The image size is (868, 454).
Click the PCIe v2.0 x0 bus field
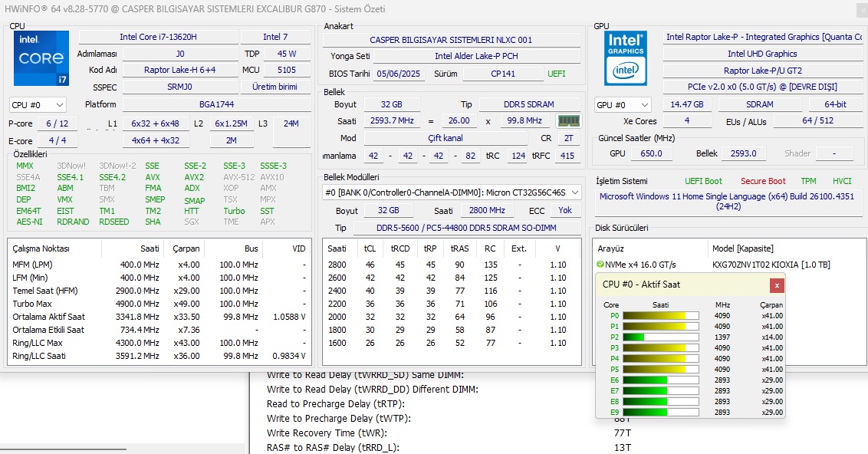762,87
